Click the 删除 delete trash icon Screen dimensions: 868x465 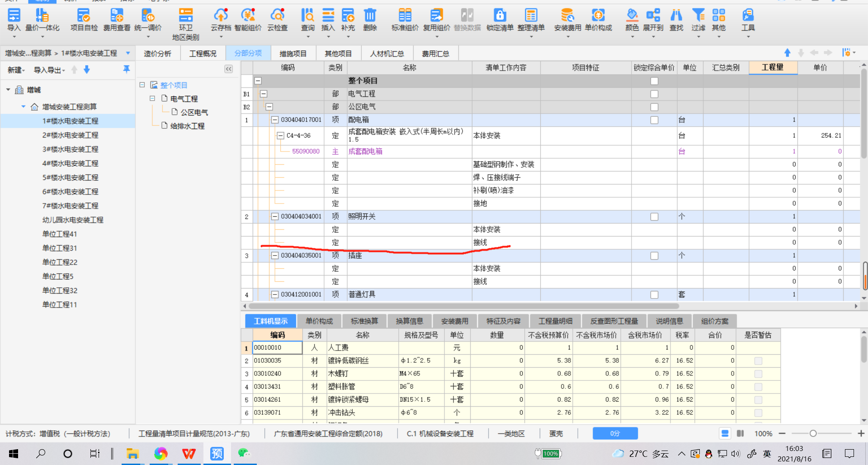coord(370,20)
